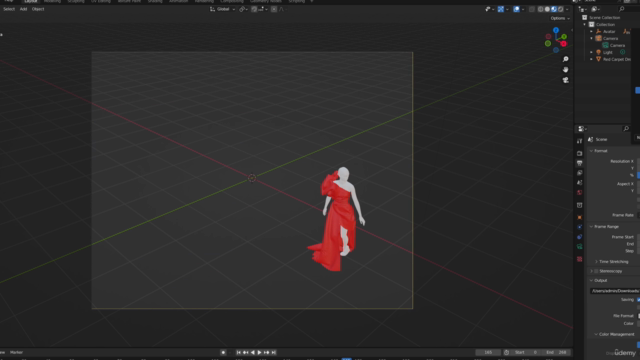The image size is (640, 360).
Task: Switch to solid viewport shading
Action: click(547, 9)
